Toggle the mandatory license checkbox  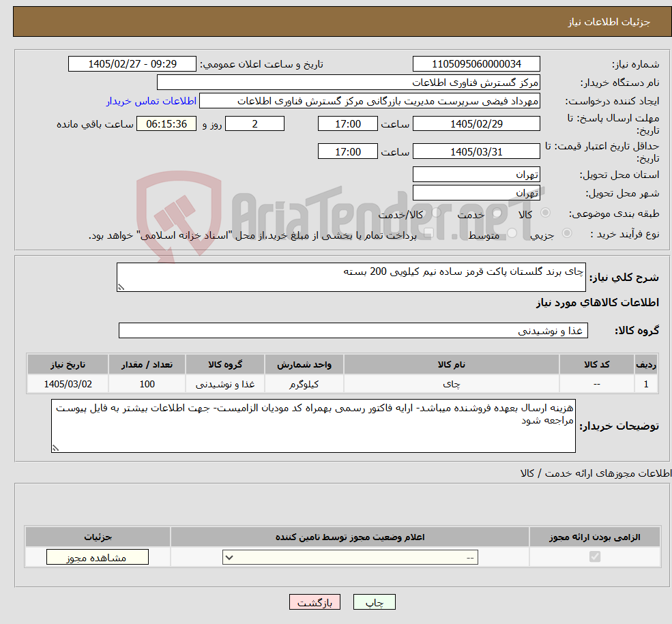click(595, 556)
